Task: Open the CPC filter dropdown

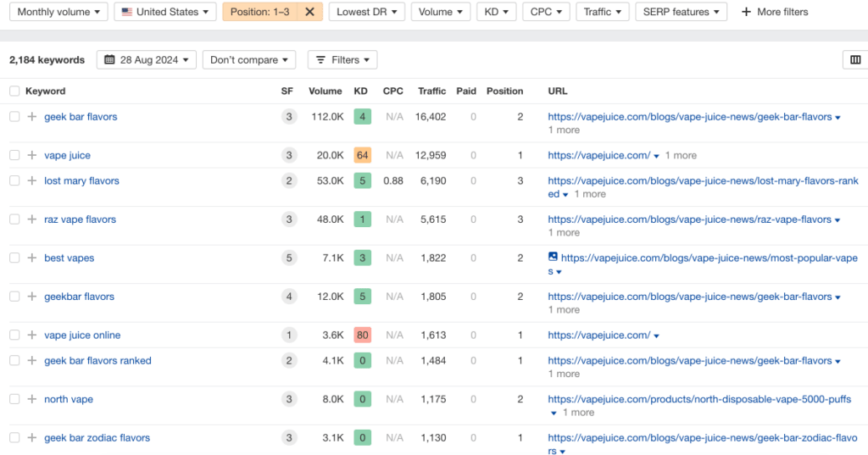Action: click(x=546, y=12)
